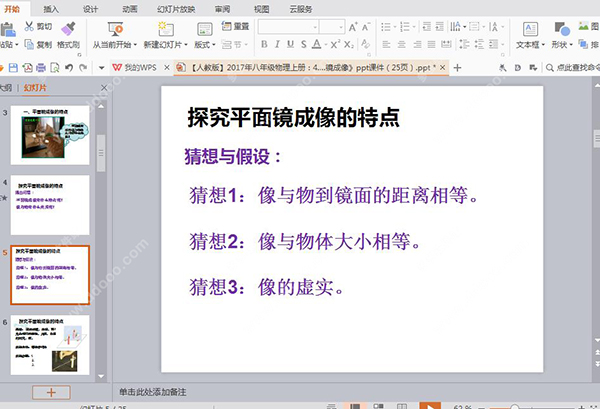The height and width of the screenshot is (409, 600).
Task: Decrease font size with A- icon
Action: (x=366, y=27)
